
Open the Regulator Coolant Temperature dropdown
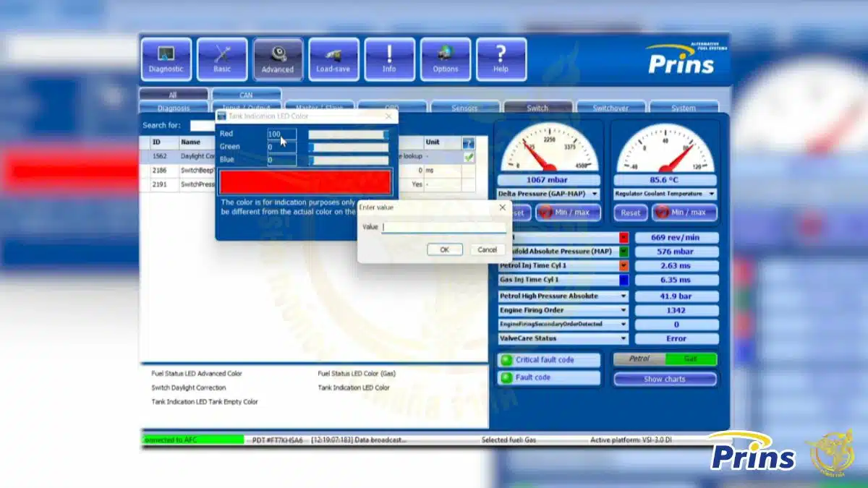665,194
